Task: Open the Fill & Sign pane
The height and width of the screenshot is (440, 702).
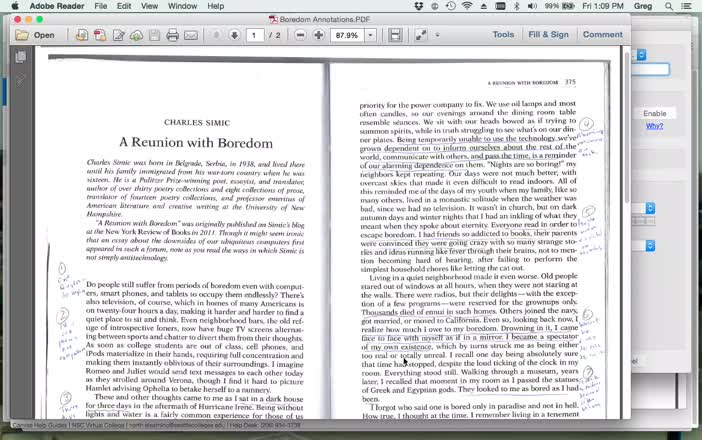Action: click(549, 35)
